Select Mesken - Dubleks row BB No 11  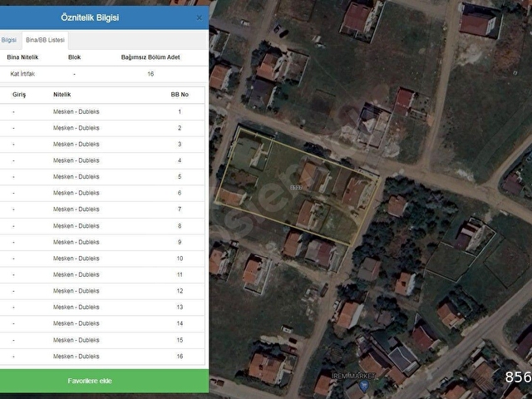102,275
